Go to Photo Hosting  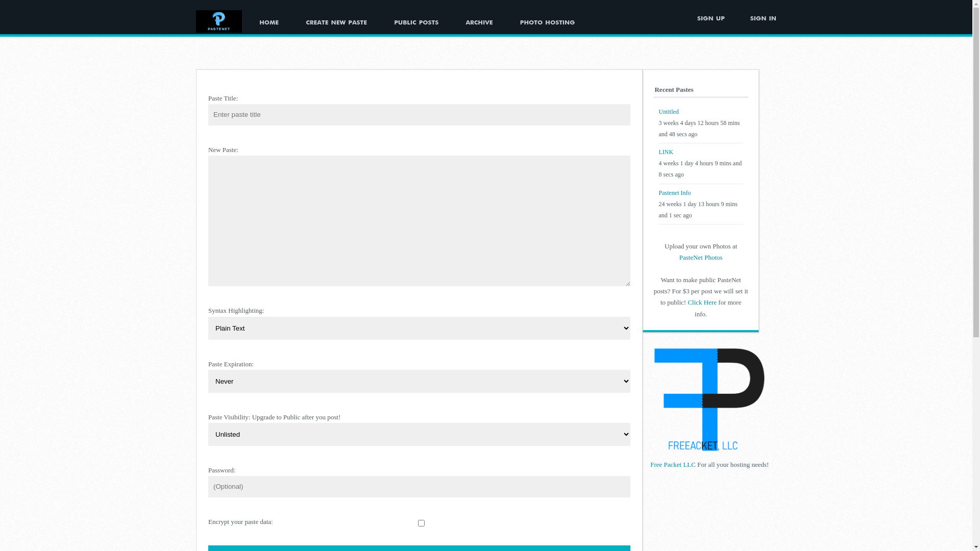point(547,22)
